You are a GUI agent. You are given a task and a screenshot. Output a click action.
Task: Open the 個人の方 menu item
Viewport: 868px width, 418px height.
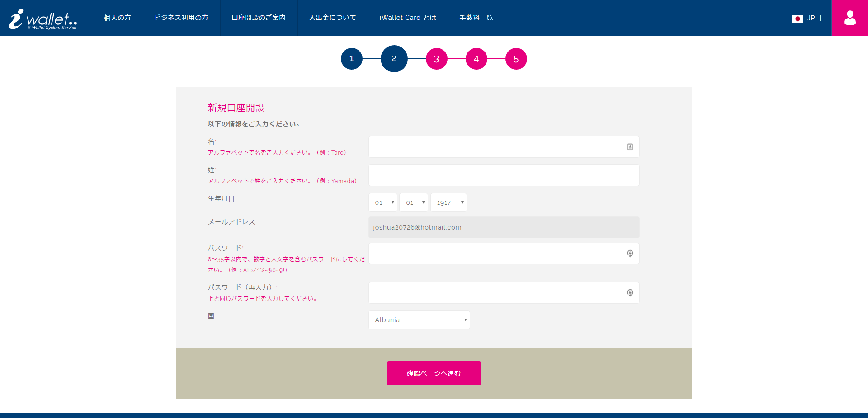(x=118, y=18)
